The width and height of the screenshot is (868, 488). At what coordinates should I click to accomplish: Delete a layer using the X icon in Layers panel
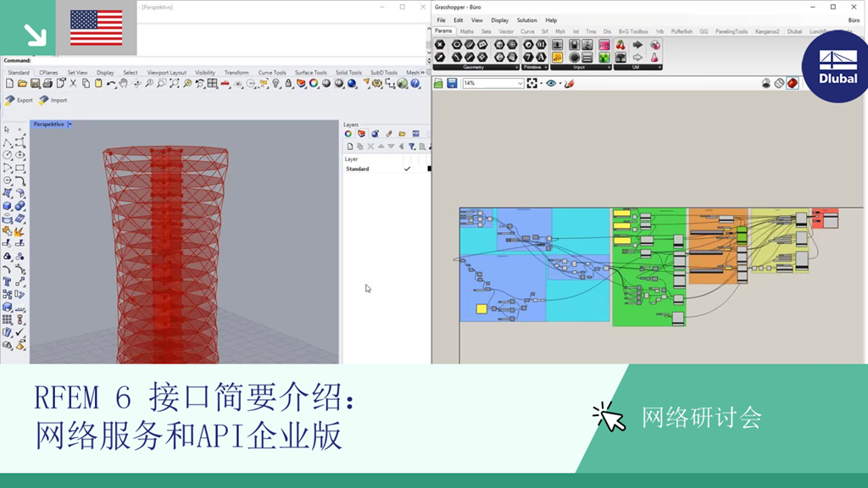coord(370,146)
